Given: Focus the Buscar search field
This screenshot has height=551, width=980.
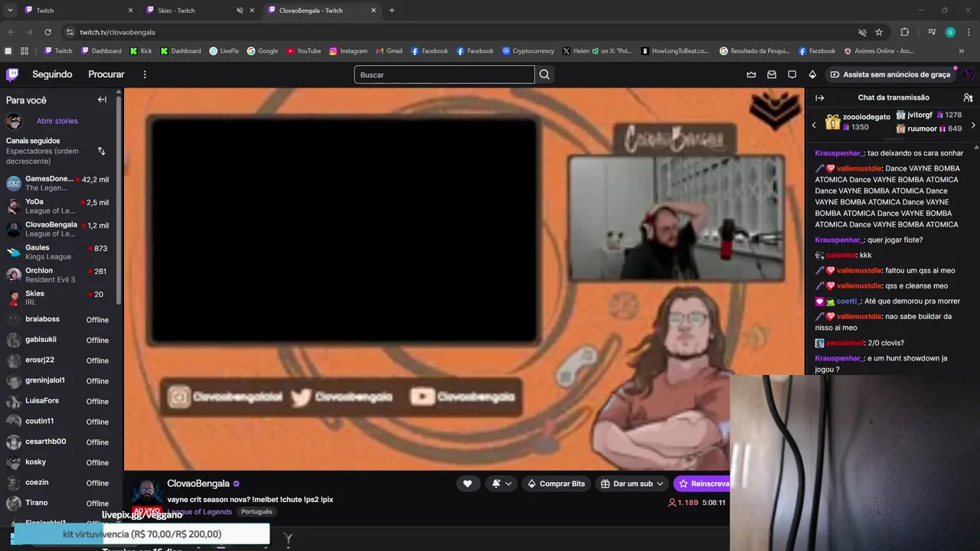Looking at the screenshot, I should tap(444, 74).
